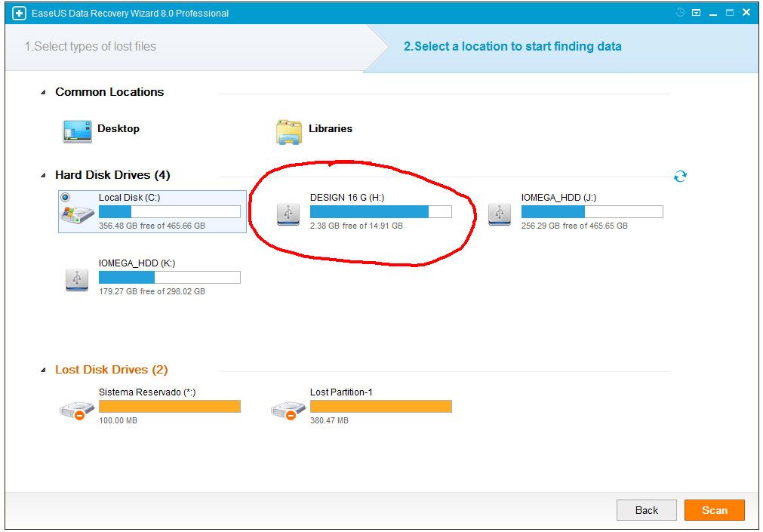Click '256.29 GB free of 465.65 GB' text
The image size is (763, 532).
tap(574, 226)
